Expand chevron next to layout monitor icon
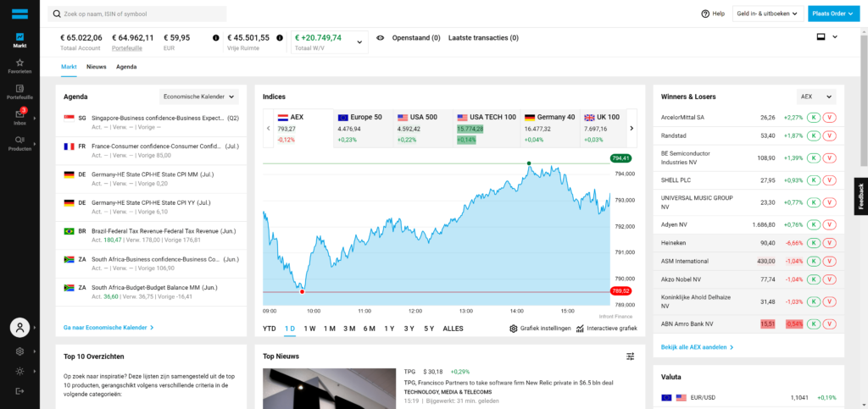The width and height of the screenshot is (868, 409). (835, 37)
